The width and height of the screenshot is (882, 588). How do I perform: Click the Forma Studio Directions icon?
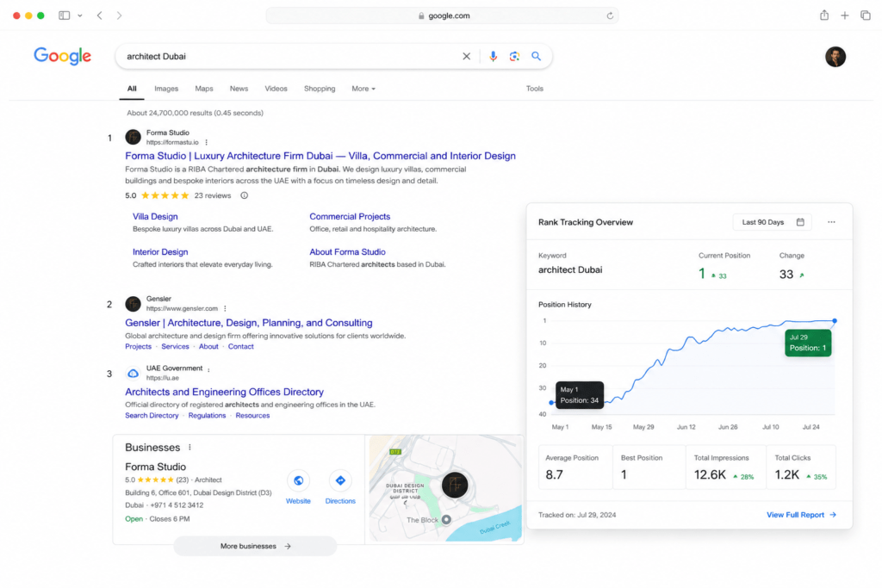click(x=340, y=480)
